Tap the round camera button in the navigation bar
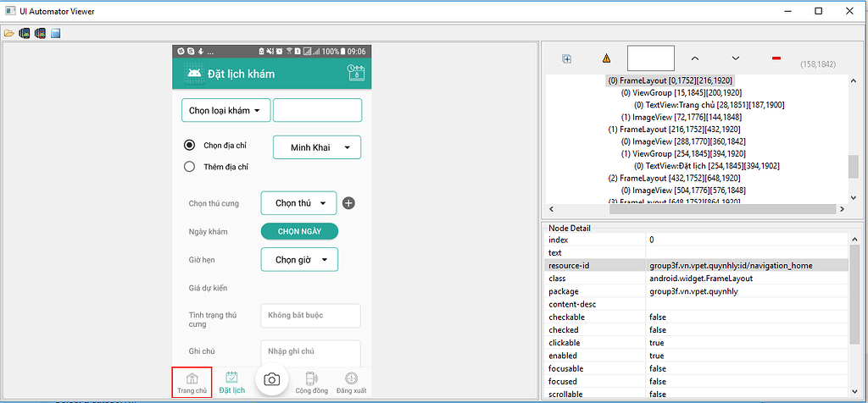The width and height of the screenshot is (868, 403). (271, 379)
